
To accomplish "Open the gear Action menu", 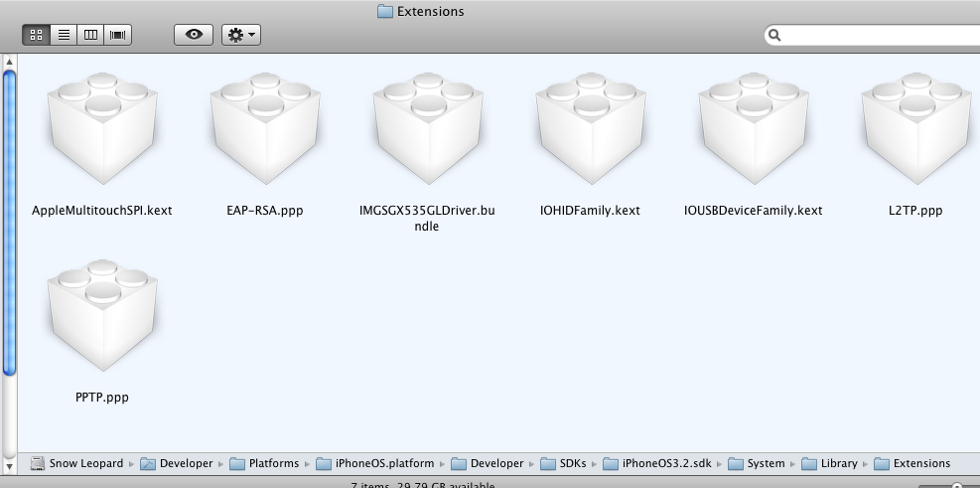I will (241, 35).
